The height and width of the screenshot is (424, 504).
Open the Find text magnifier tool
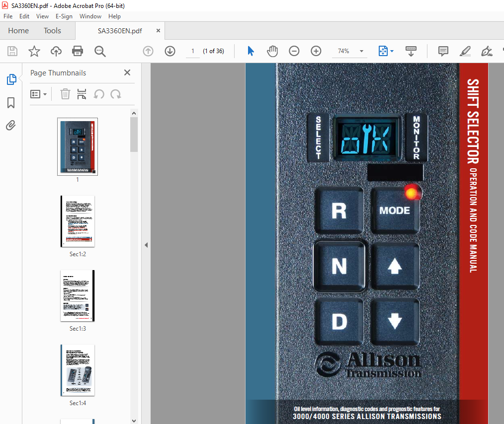tap(100, 51)
